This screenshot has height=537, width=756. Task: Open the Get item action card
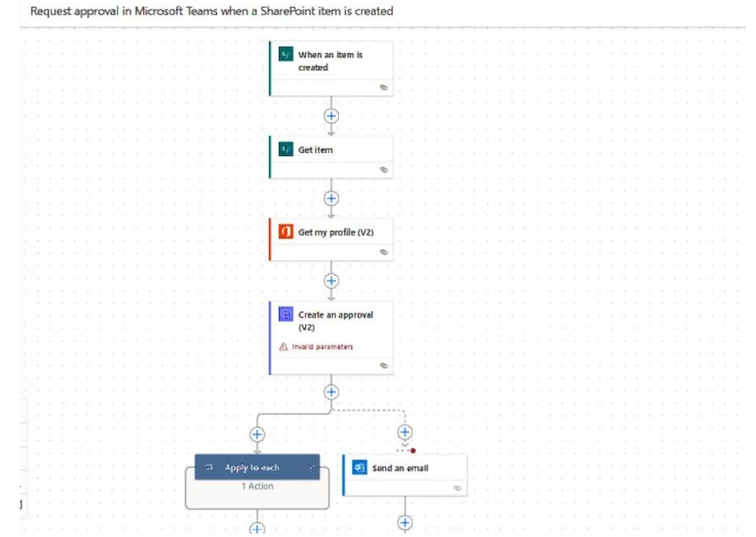331,157
